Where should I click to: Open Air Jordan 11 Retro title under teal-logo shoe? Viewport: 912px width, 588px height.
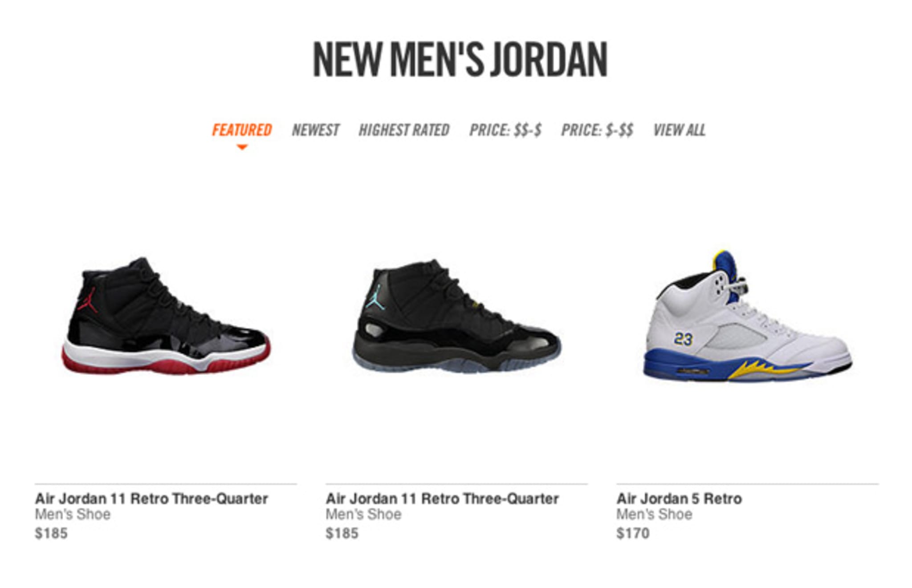(x=442, y=499)
